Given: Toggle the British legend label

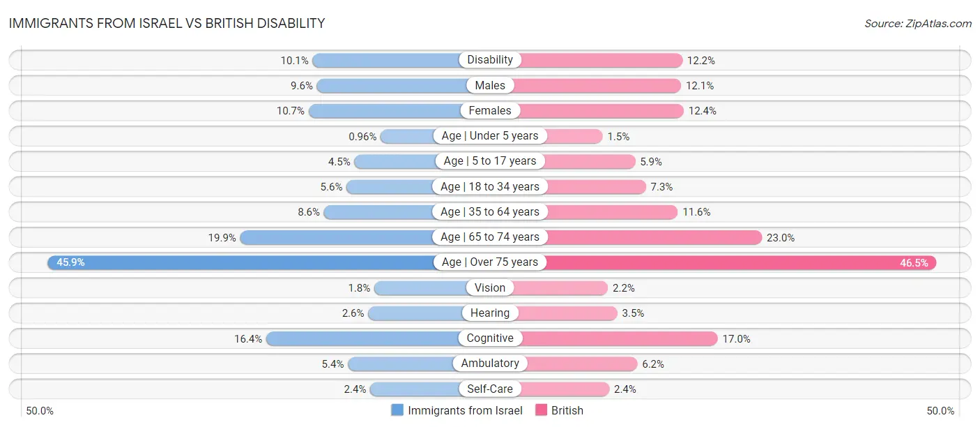Looking at the screenshot, I should (x=567, y=410).
